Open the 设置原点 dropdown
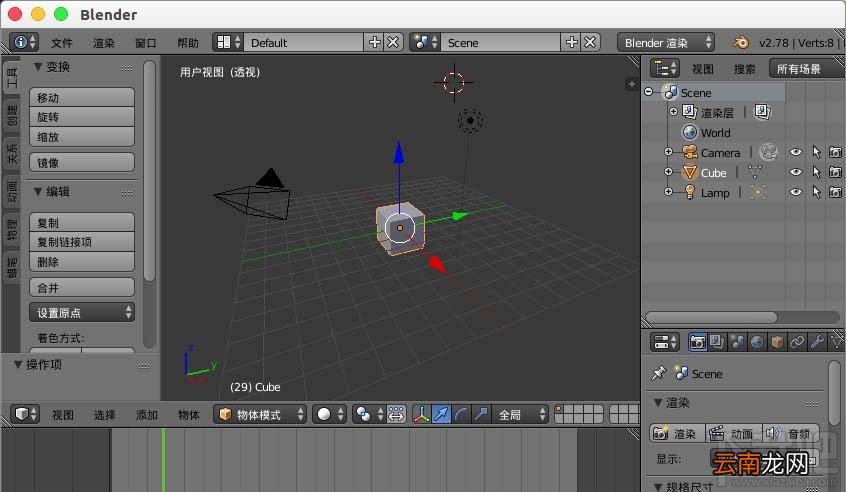846x492 pixels. [82, 312]
